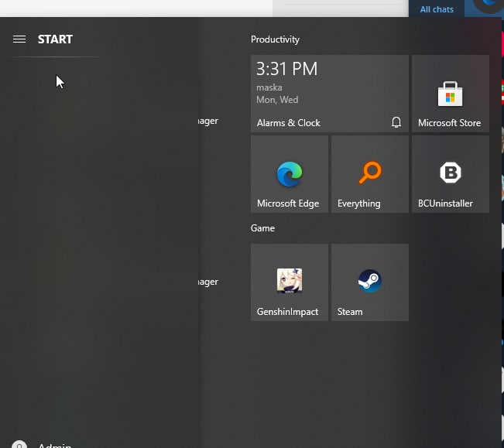Select the Game group header

(x=262, y=228)
